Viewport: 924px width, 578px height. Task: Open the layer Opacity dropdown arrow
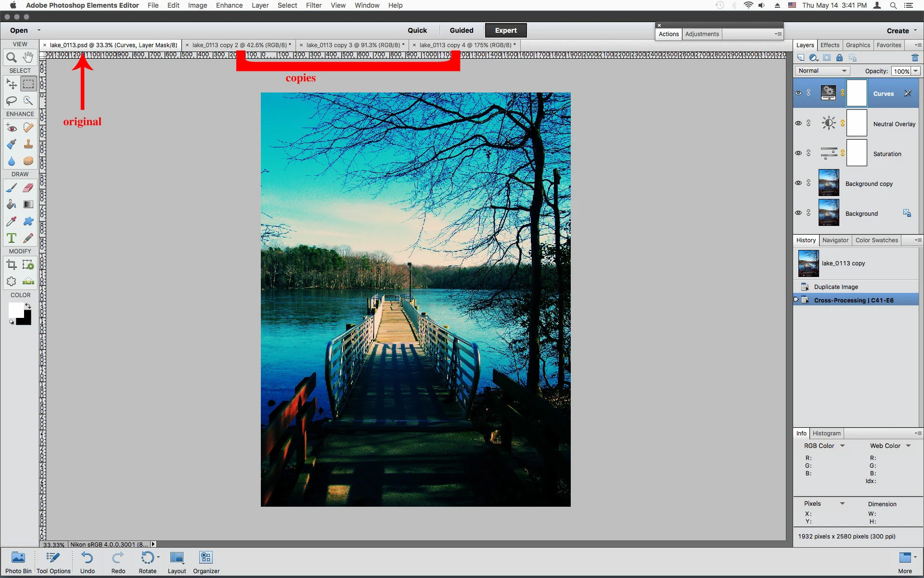click(916, 71)
